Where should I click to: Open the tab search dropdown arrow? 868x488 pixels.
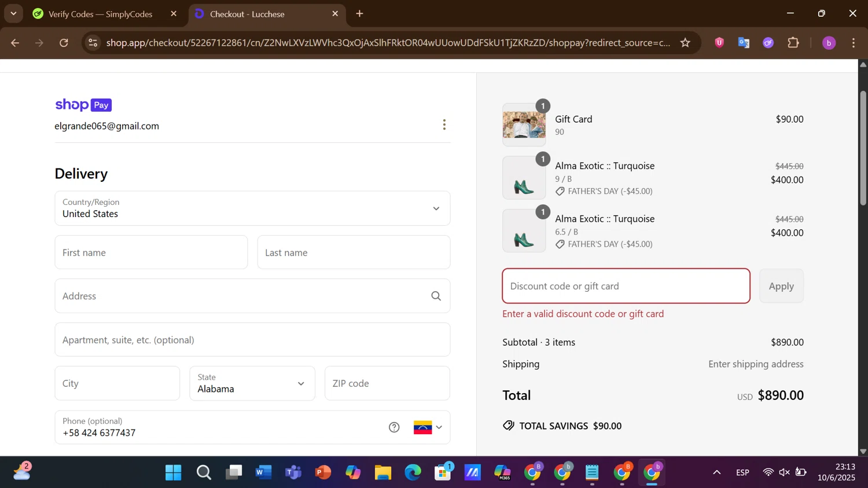[x=13, y=14]
